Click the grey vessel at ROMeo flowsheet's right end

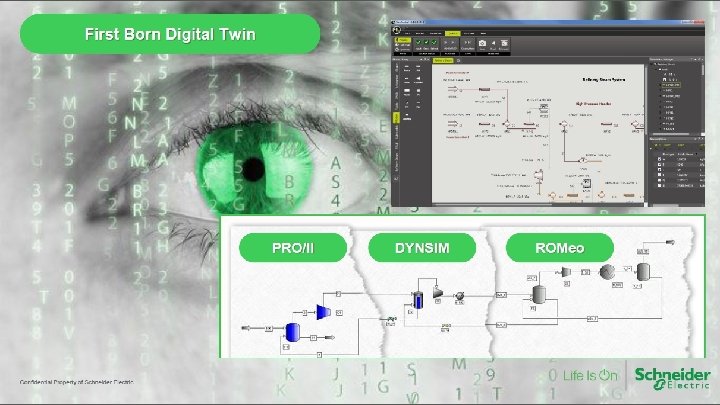point(643,272)
